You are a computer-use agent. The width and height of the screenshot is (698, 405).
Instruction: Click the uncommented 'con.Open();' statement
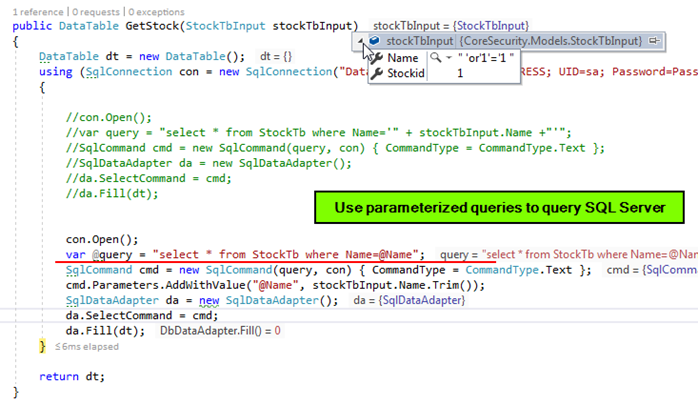coord(102,239)
